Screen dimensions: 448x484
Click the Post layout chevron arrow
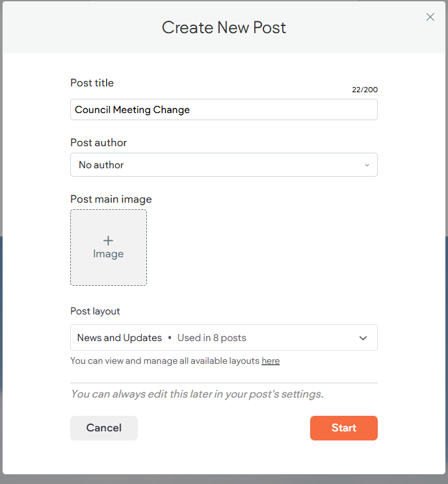point(363,338)
